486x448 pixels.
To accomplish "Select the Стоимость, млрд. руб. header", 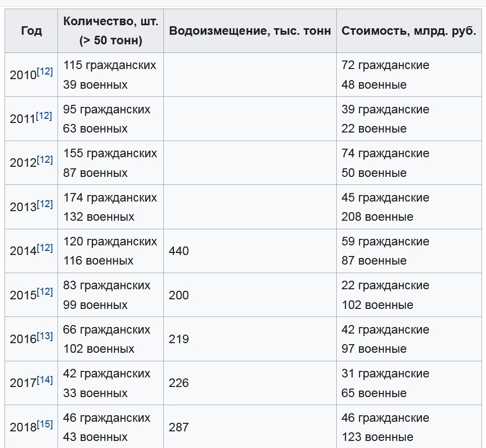I will [409, 31].
